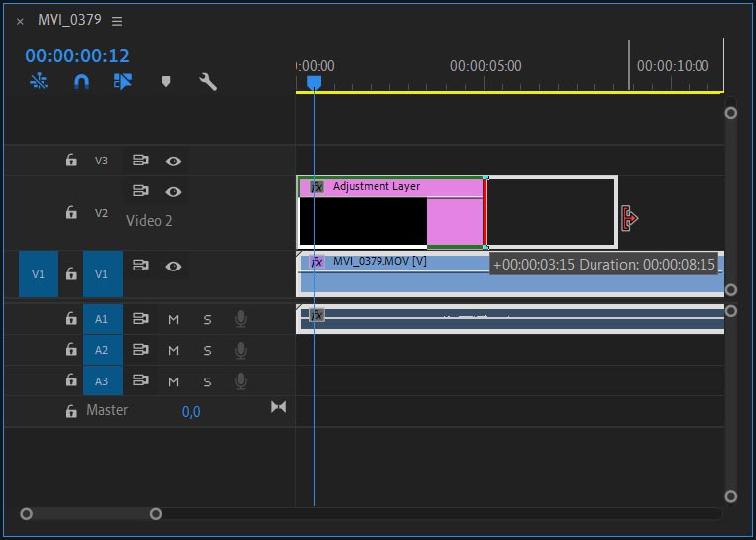Enable voice-over record on A3
The image size is (756, 540).
[x=240, y=380]
